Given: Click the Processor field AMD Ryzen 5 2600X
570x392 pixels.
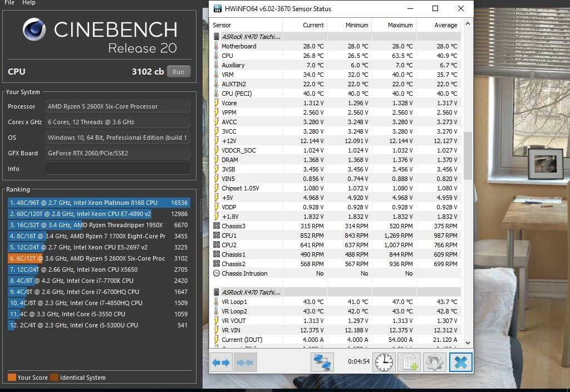Looking at the screenshot, I should pyautogui.click(x=117, y=106).
